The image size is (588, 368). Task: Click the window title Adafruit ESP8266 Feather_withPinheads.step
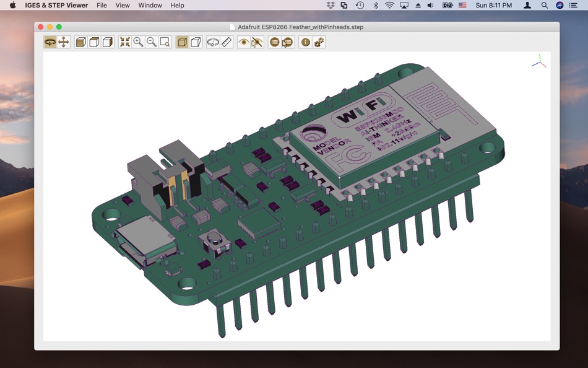(x=300, y=27)
